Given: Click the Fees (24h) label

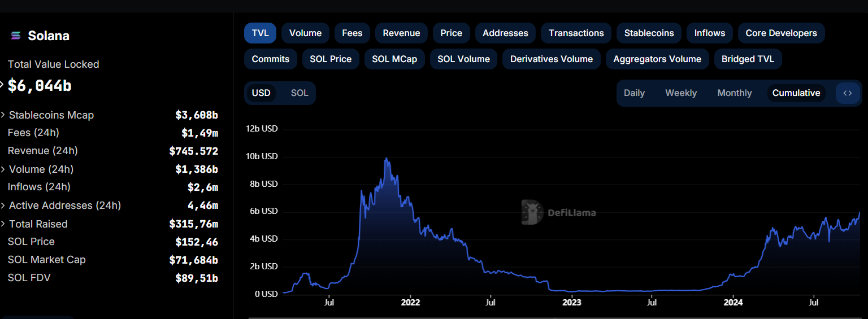Looking at the screenshot, I should (33, 133).
